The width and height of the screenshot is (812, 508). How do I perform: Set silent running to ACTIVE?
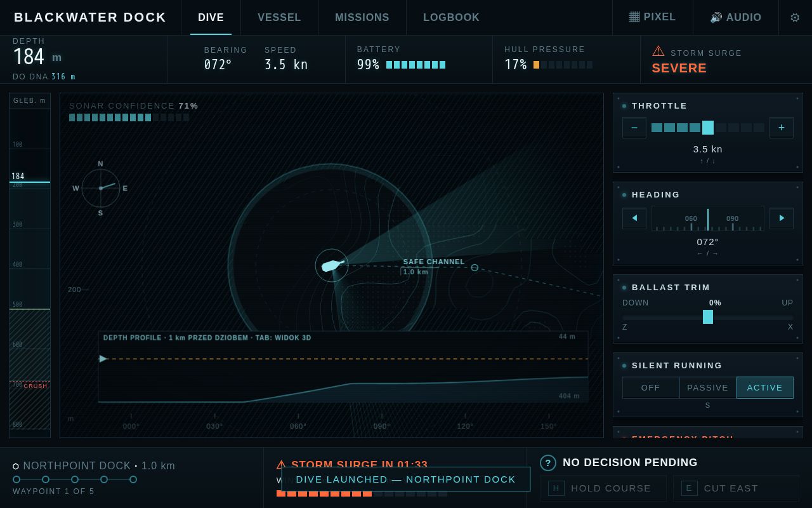pos(765,387)
